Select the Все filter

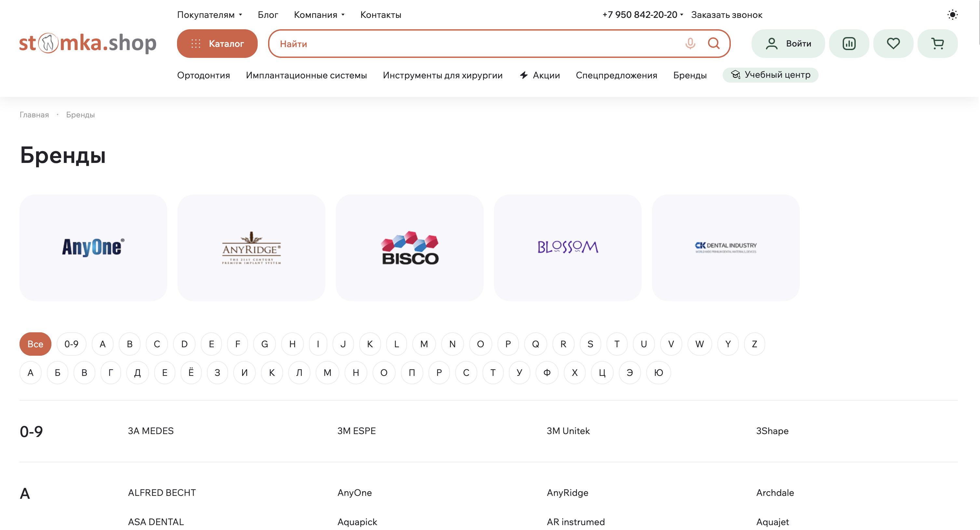coord(35,344)
